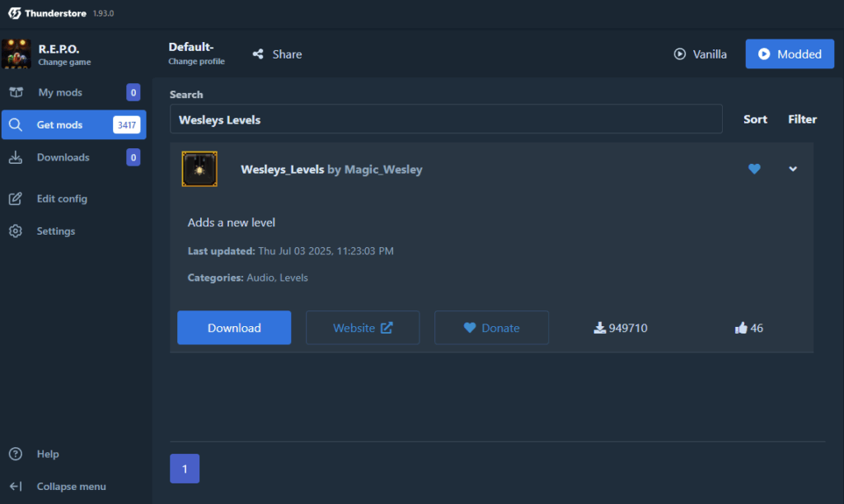This screenshot has width=844, height=504.
Task: Click the Wesleys_Levels mod thumbnail
Action: (199, 169)
